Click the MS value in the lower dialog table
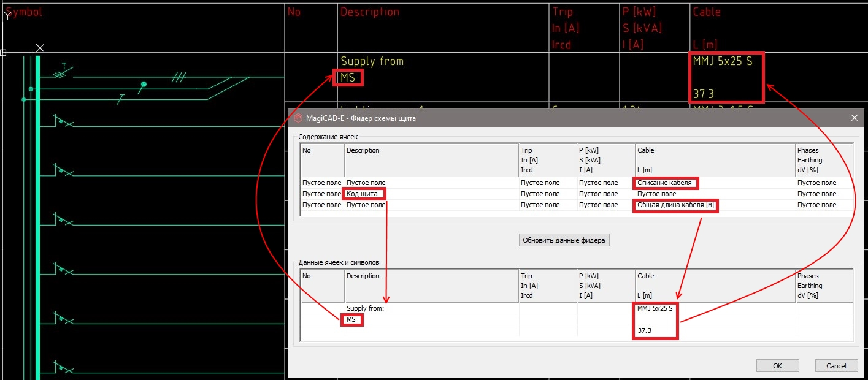The height and width of the screenshot is (380, 868). (351, 319)
